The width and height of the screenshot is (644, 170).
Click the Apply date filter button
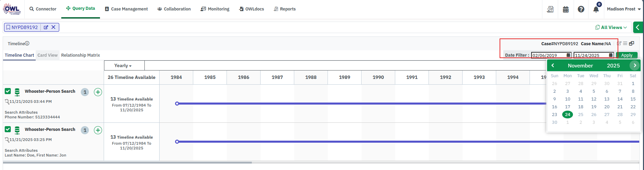(626, 55)
